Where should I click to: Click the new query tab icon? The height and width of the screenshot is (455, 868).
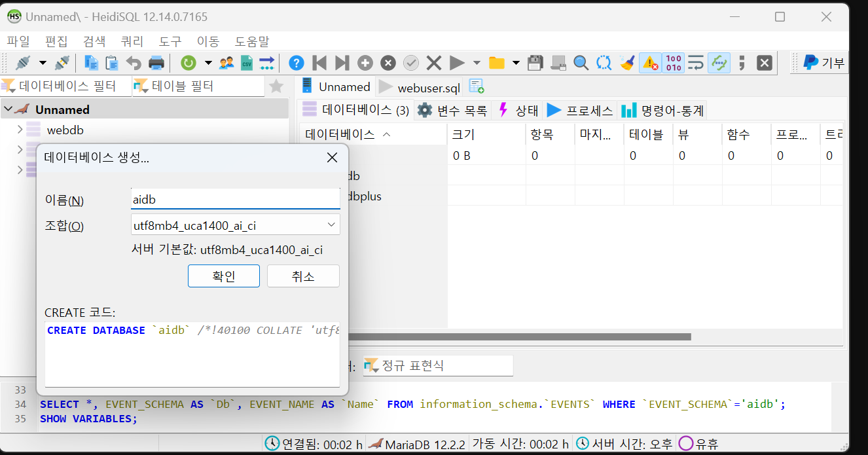click(x=477, y=86)
